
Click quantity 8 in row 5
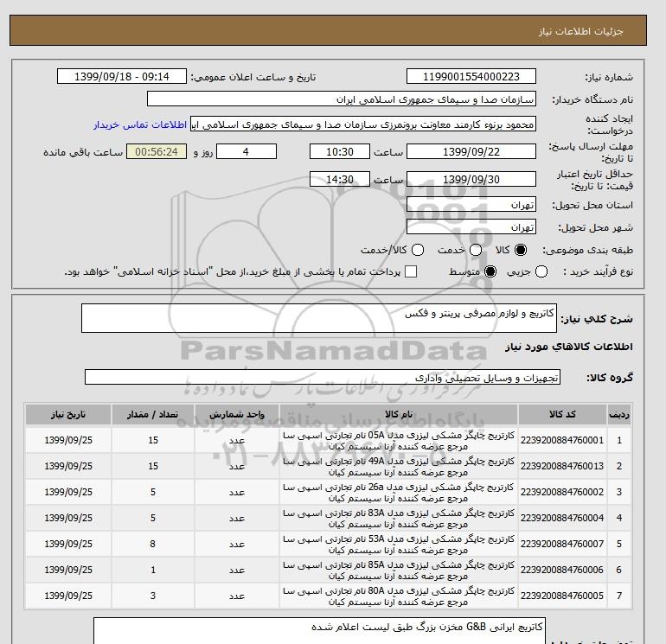click(153, 544)
